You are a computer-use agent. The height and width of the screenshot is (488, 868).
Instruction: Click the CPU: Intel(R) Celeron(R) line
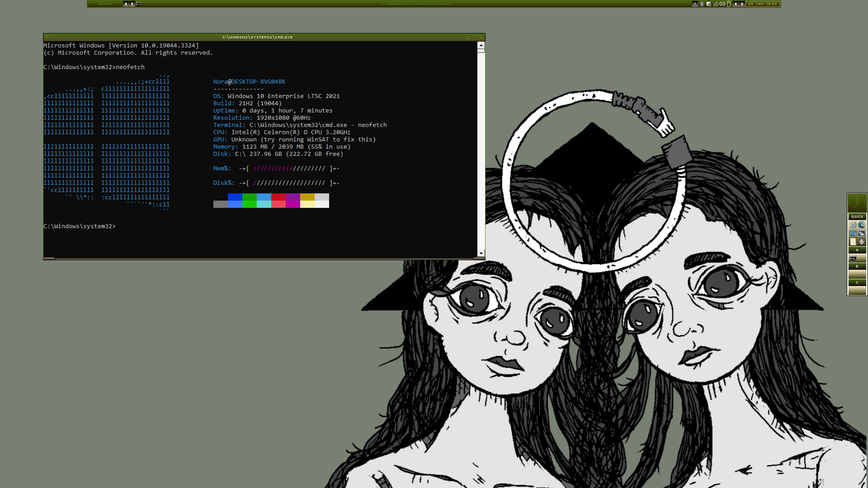click(282, 132)
